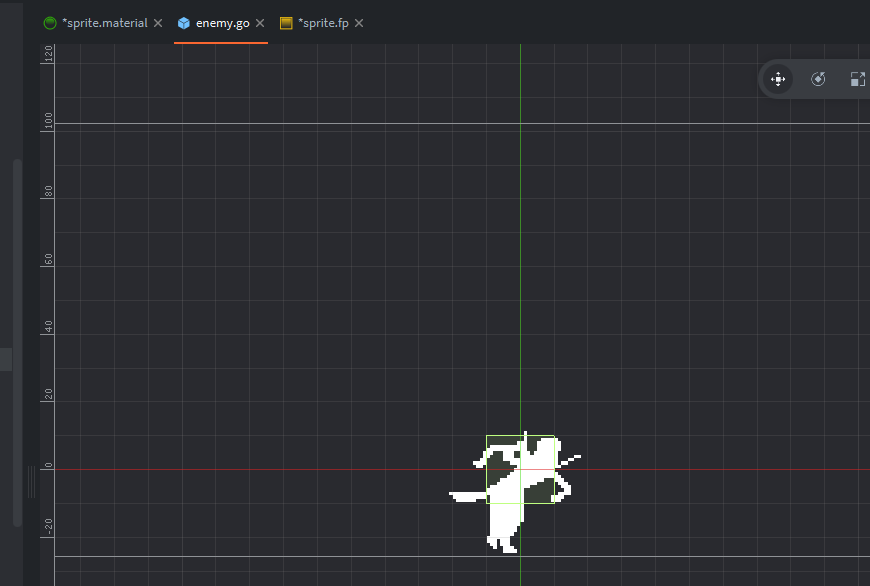This screenshot has height=586, width=870.
Task: Select the Move tool in viewport toolbar
Action: tap(778, 79)
